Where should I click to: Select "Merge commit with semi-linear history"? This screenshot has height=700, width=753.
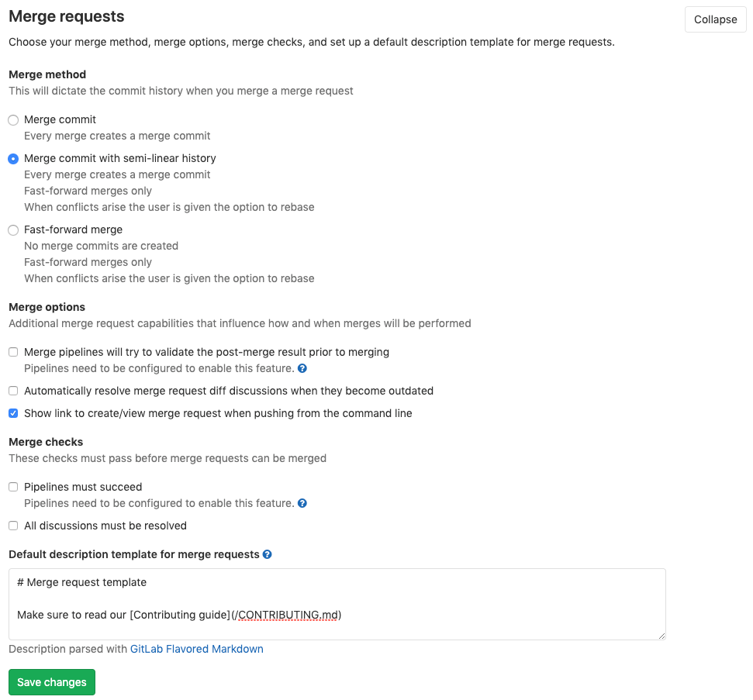12,158
